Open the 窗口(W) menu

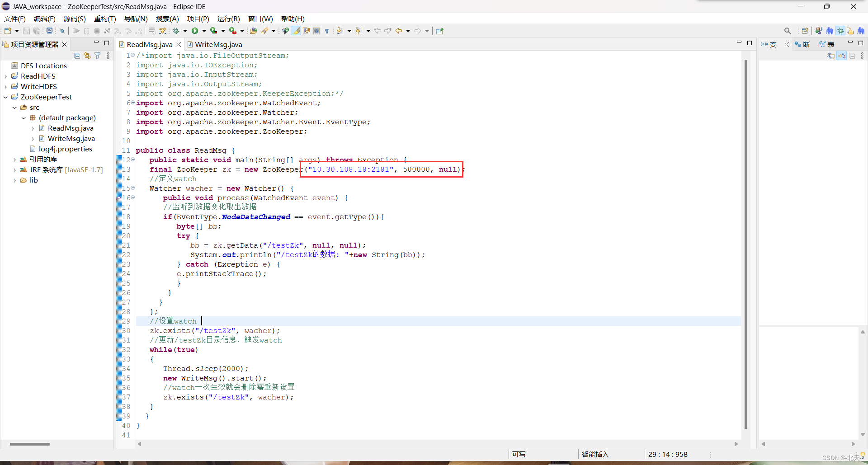260,19
